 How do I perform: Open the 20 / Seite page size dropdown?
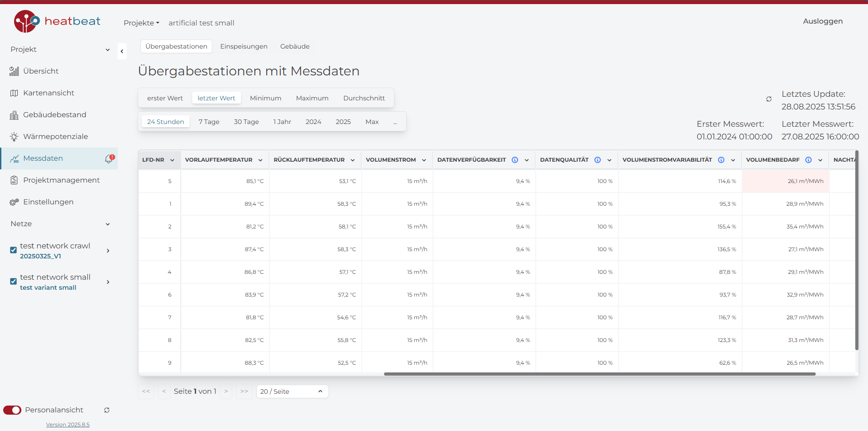[292, 391]
